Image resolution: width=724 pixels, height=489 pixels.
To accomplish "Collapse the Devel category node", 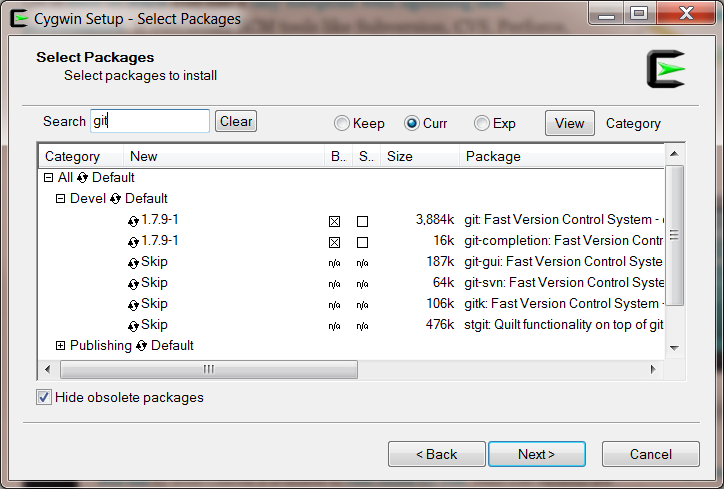I will click(x=60, y=199).
